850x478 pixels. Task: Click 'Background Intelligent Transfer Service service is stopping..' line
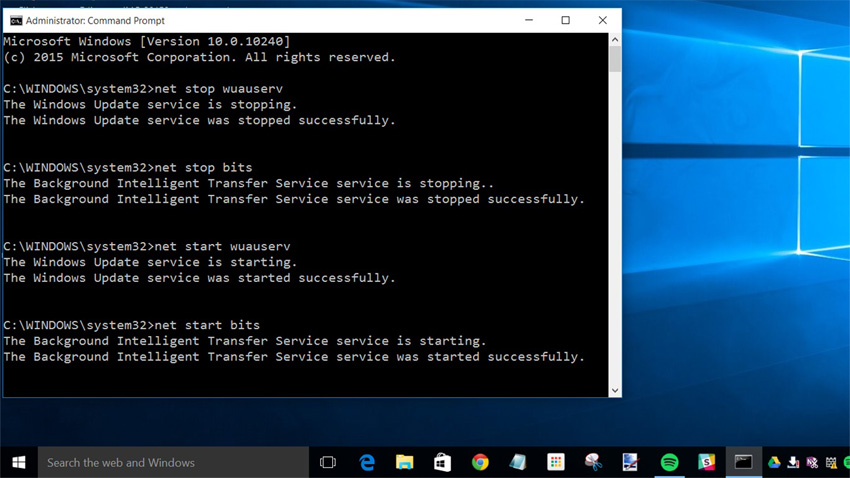249,184
